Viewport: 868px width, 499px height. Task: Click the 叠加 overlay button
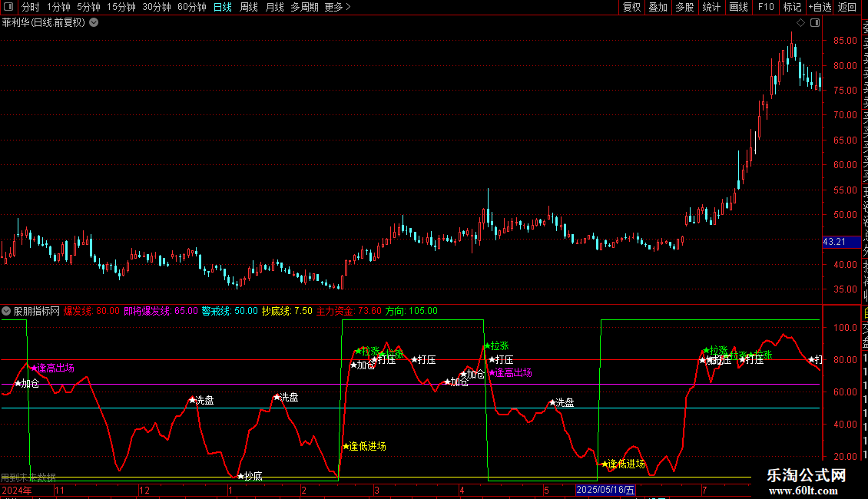pyautogui.click(x=658, y=7)
